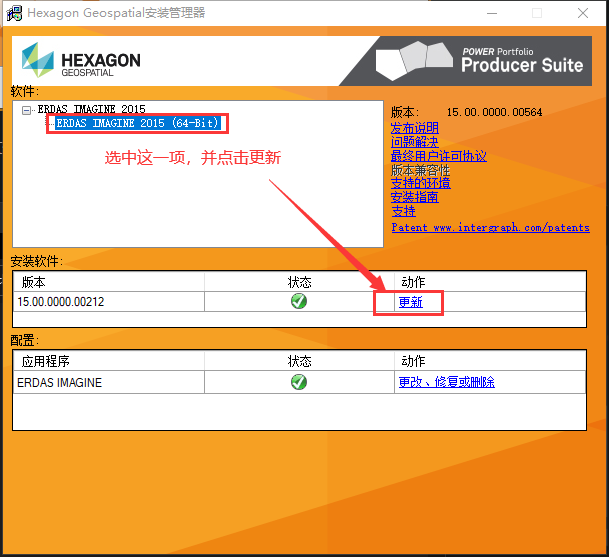Open the 支持的环境 link
609x557 pixels.
[421, 183]
